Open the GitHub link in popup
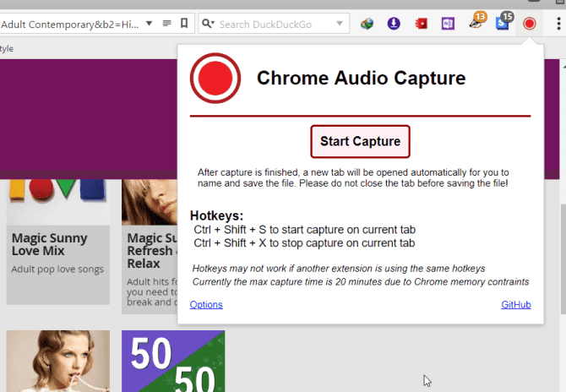The height and width of the screenshot is (392, 566). click(516, 305)
